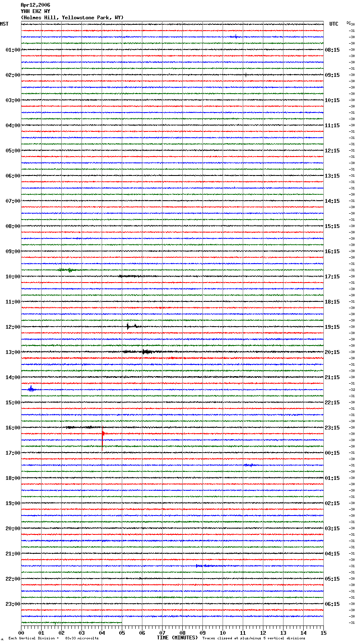
Task: Click the UTC label "13:15"
Action: click(332, 176)
